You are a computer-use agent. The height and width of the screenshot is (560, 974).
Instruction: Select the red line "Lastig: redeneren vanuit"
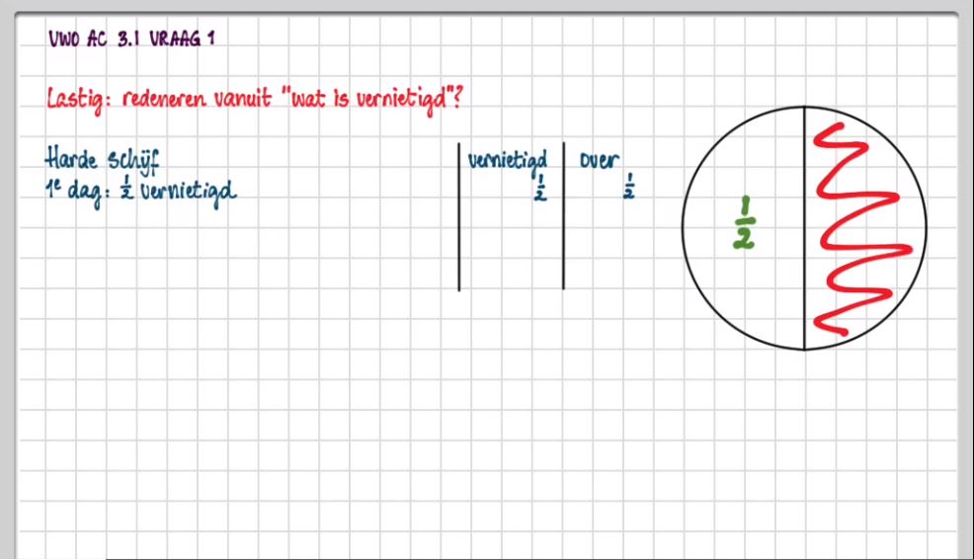point(159,100)
